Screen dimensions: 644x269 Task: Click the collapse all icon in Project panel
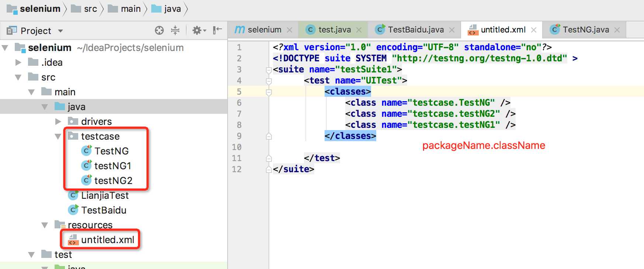pyautogui.click(x=175, y=30)
